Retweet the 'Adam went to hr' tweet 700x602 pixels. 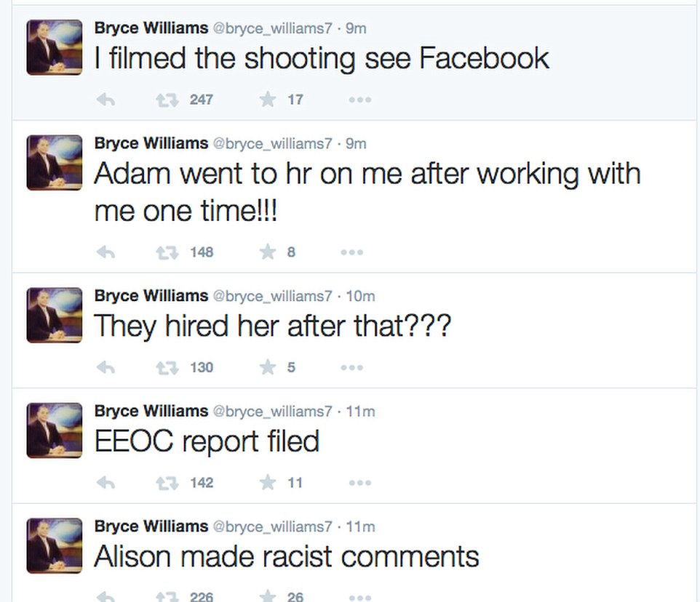coord(167,252)
